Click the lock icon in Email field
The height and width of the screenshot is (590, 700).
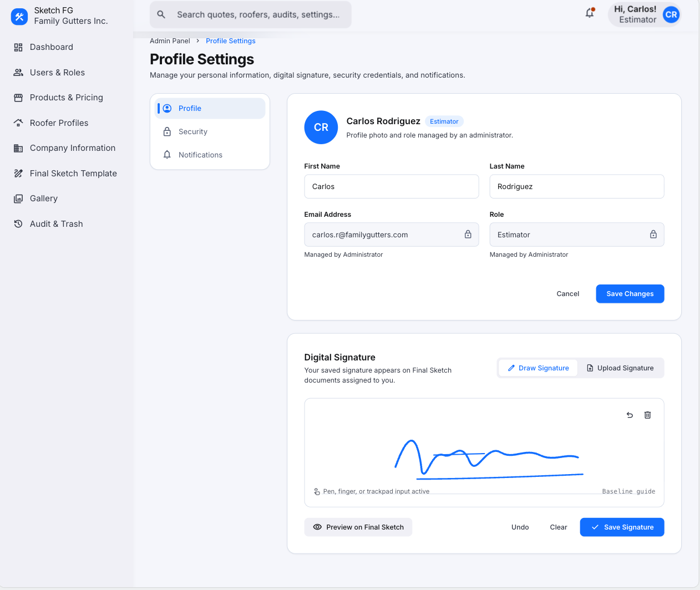point(468,235)
